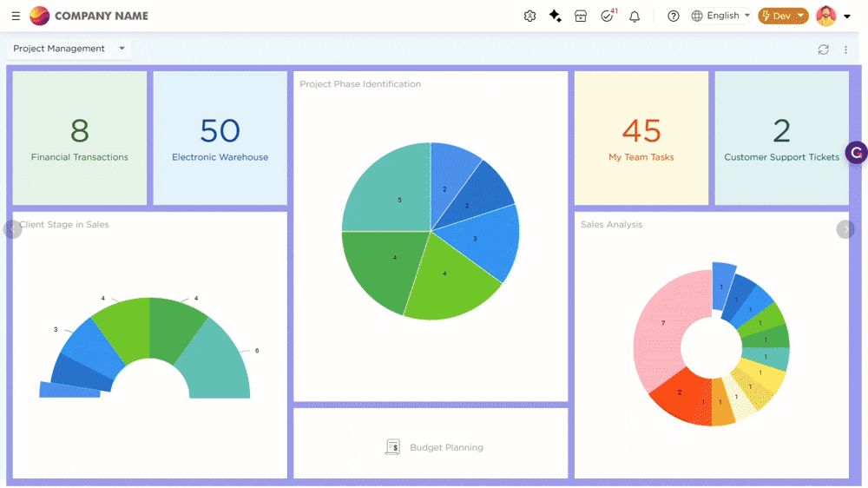Click the admin settings gear icon
Image resolution: width=868 pixels, height=488 pixels.
tap(529, 16)
